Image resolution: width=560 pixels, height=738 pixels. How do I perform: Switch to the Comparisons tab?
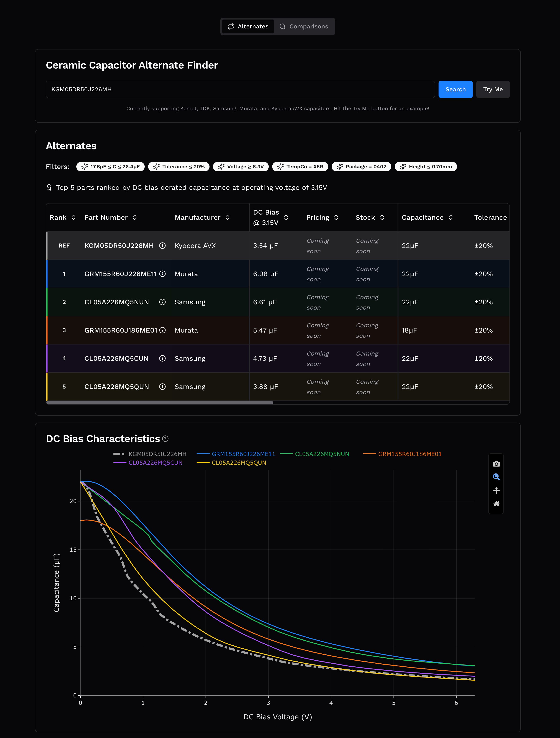point(304,26)
